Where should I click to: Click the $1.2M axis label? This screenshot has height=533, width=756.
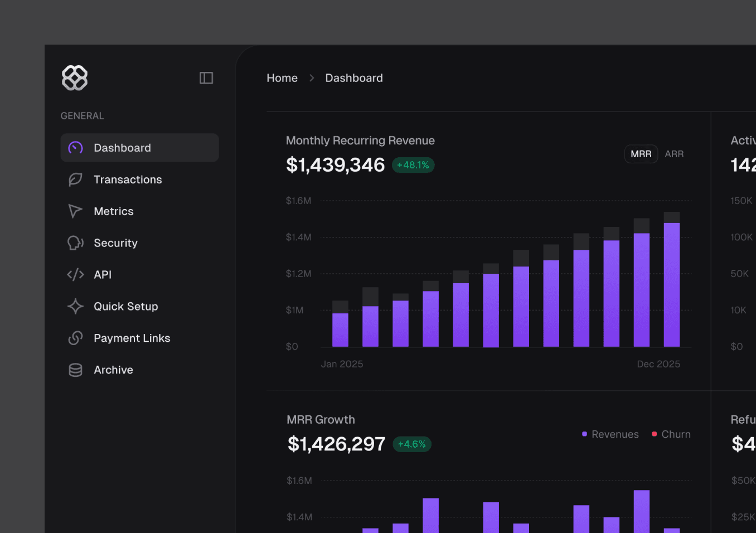point(298,274)
